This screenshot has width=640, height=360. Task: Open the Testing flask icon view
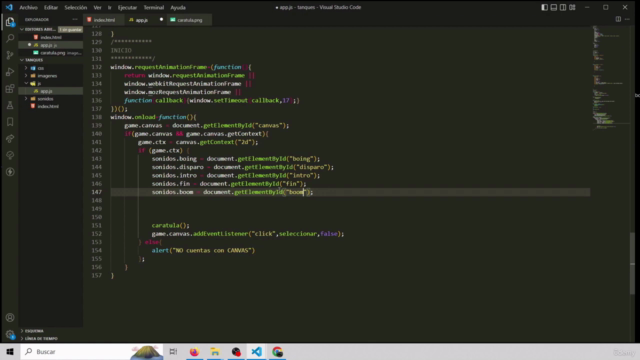tap(10, 105)
